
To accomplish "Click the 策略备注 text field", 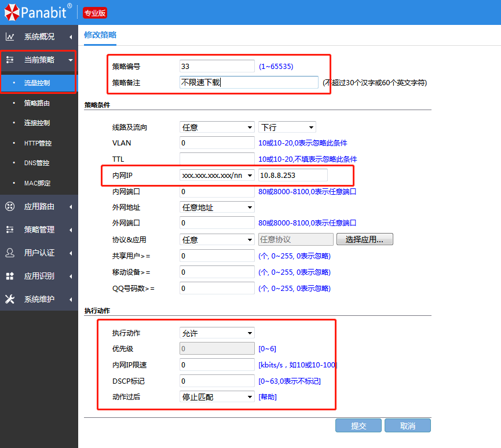I will 248,82.
